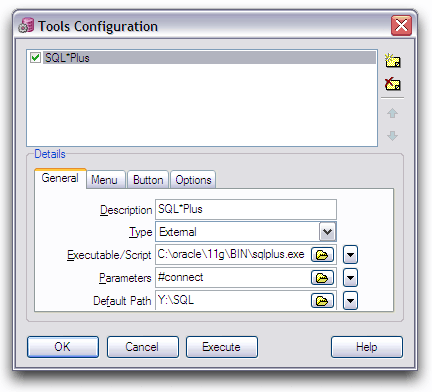
Task: Run the tool with Execute button
Action: tap(222, 347)
